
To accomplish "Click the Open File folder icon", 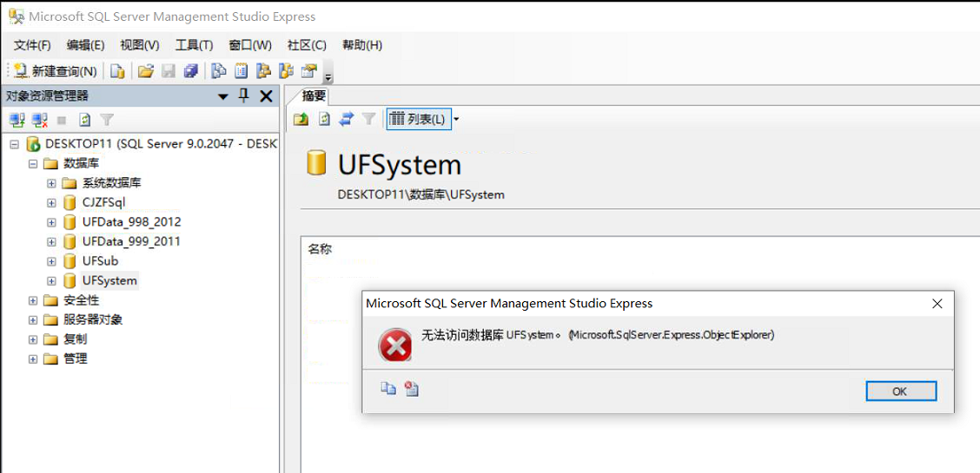I will (146, 71).
